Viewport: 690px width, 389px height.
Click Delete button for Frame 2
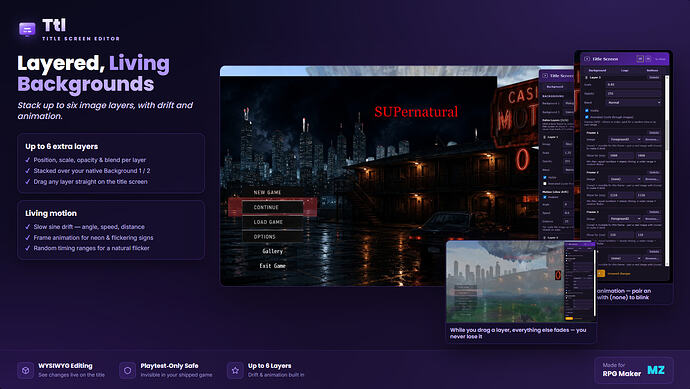(654, 172)
